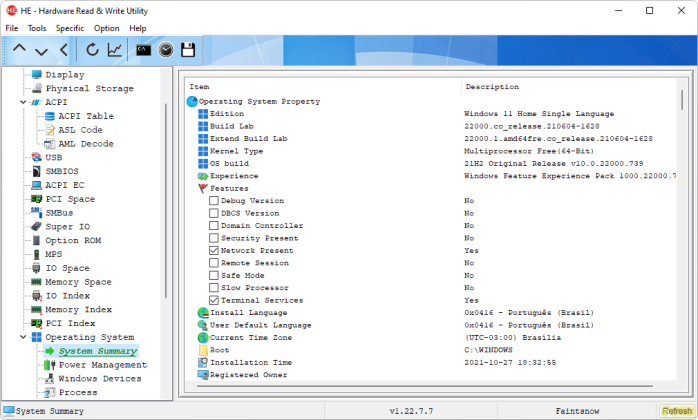The image size is (698, 420).
Task: Click the Refresh button in status bar
Action: pos(677,411)
